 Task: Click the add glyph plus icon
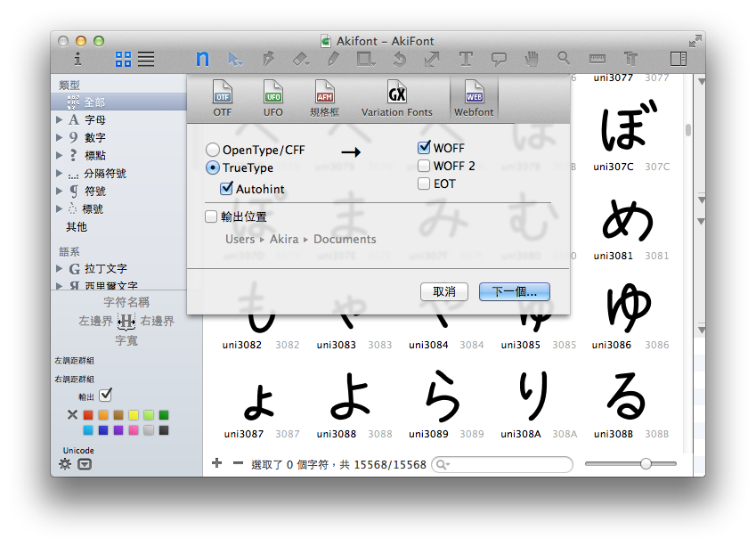point(217,463)
